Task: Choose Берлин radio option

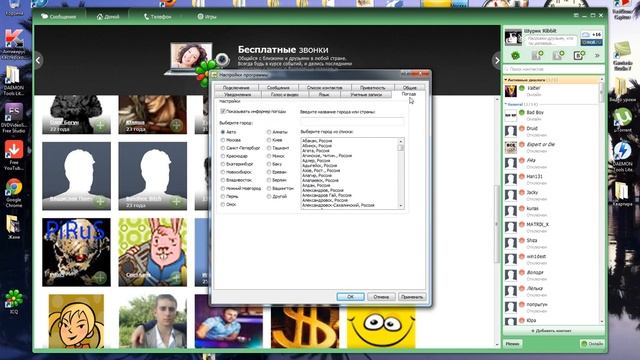Action: pos(269,180)
